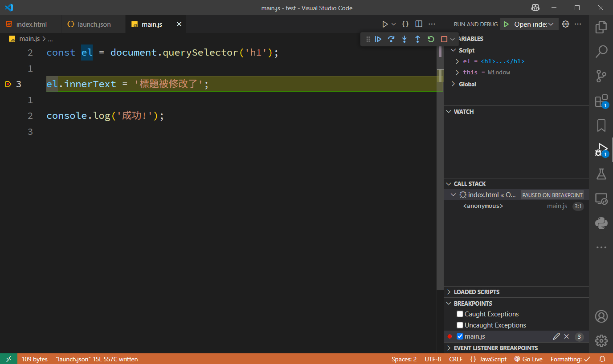The width and height of the screenshot is (613, 364).
Task: Expand the this variable
Action: [x=457, y=72]
